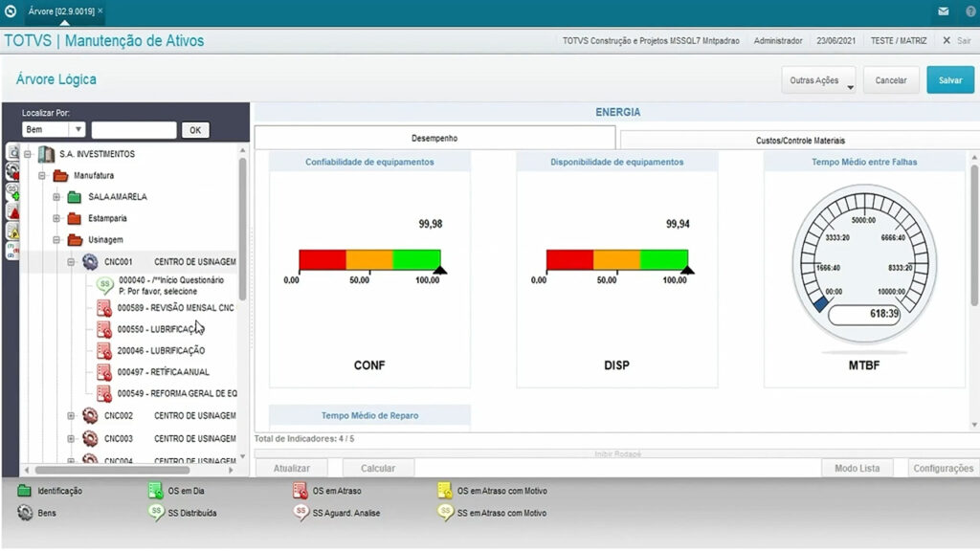Click the Sair link in the header
This screenshot has width=980, height=551.
pos(964,40)
